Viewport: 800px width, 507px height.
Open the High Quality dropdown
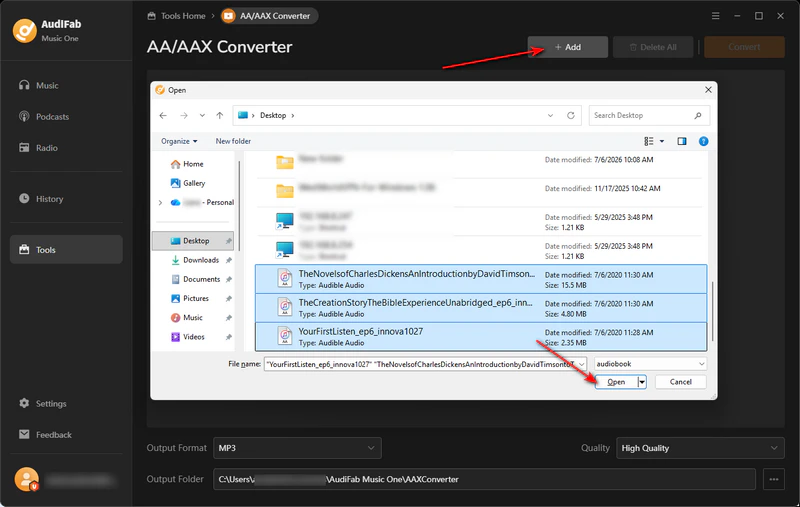[700, 448]
